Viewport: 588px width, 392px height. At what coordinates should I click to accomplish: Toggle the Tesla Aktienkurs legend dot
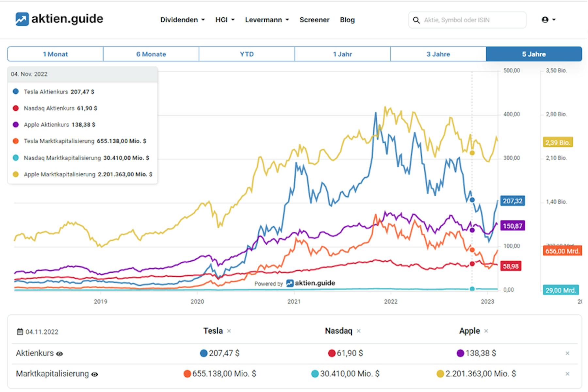pyautogui.click(x=16, y=91)
